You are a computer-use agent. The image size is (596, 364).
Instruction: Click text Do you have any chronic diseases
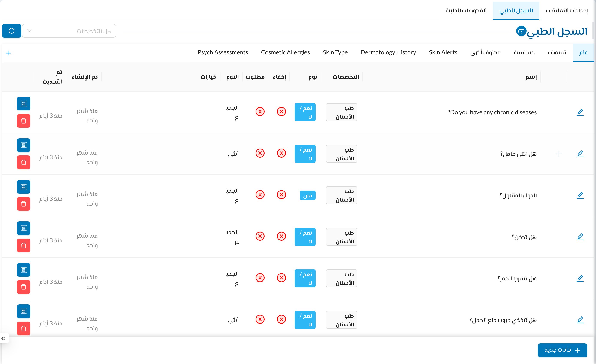click(492, 112)
